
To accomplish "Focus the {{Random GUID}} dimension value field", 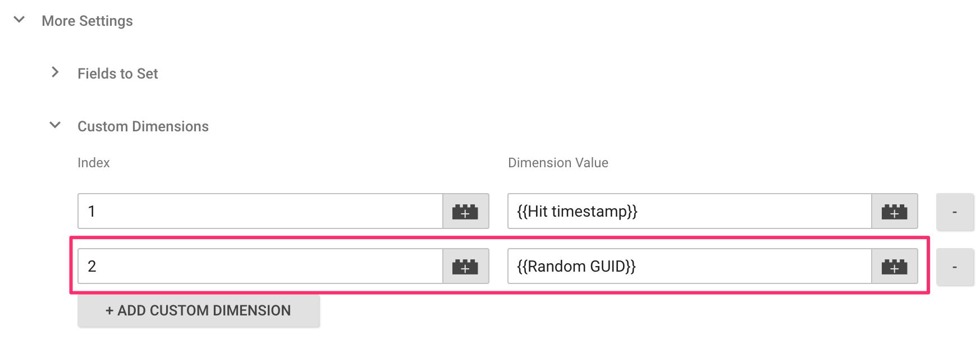I will (x=690, y=266).
